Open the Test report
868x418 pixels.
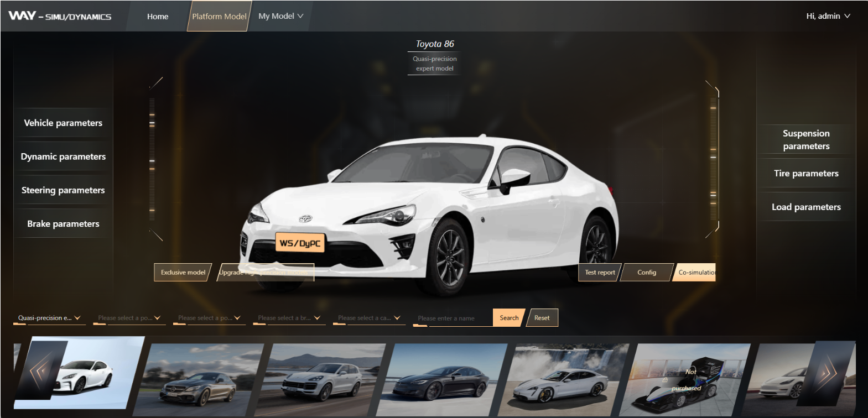click(600, 272)
